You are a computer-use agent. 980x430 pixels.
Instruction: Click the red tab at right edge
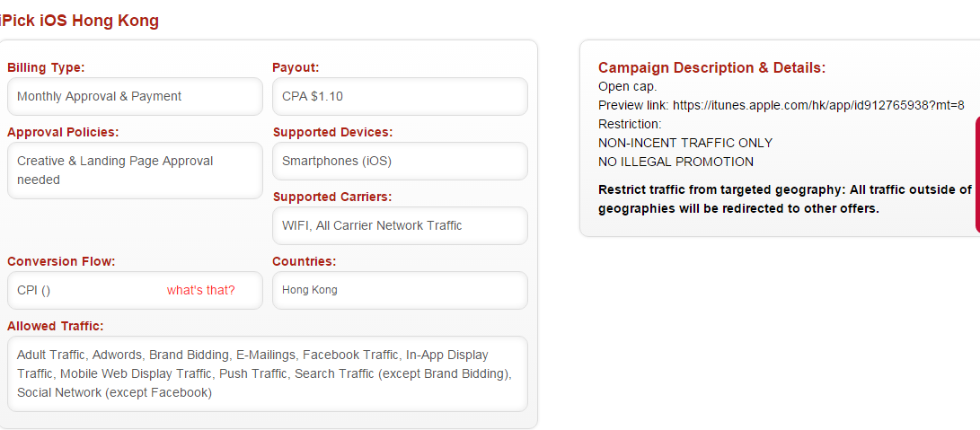click(x=976, y=175)
